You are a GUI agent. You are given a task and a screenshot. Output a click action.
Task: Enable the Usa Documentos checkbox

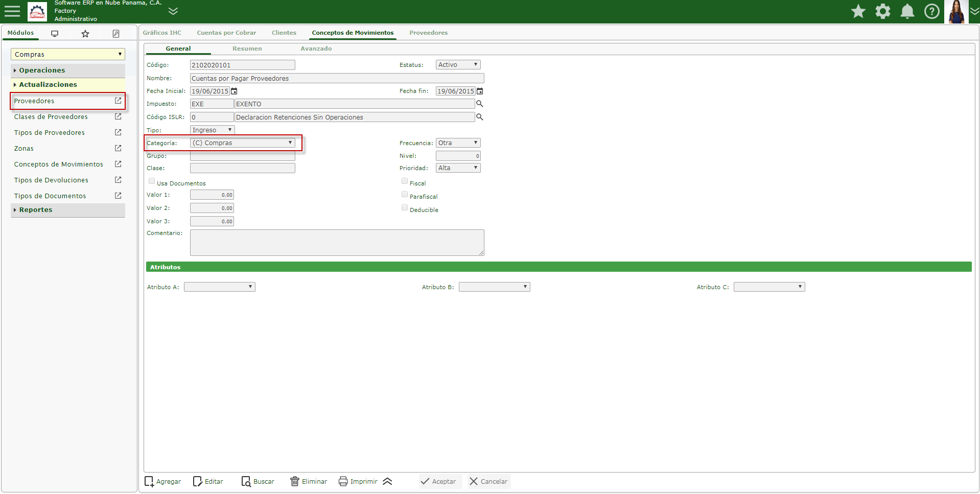click(x=152, y=181)
